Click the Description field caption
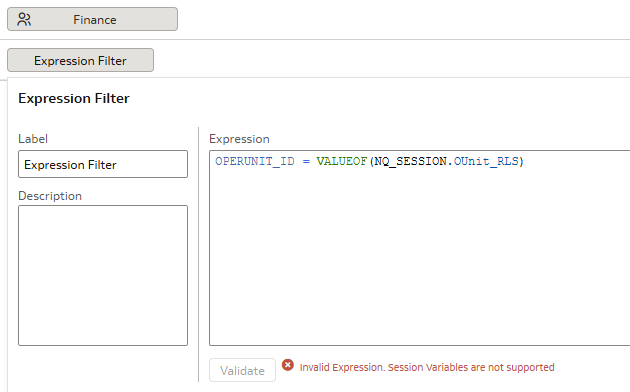The height and width of the screenshot is (392, 630). 50,196
